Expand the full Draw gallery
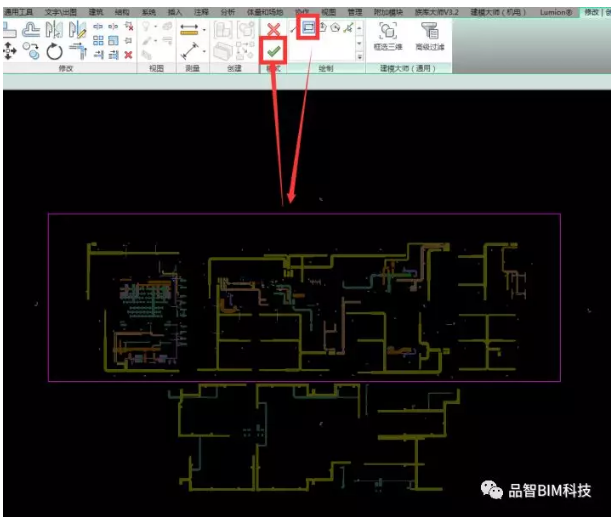The image size is (616, 522). (x=359, y=57)
